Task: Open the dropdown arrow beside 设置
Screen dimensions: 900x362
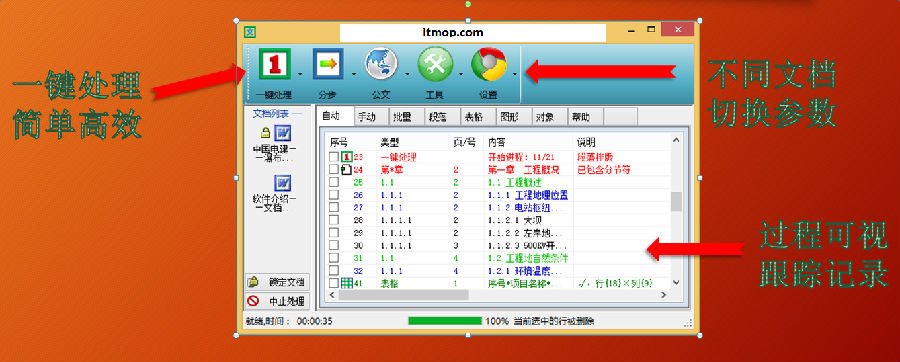Action: coord(515,74)
